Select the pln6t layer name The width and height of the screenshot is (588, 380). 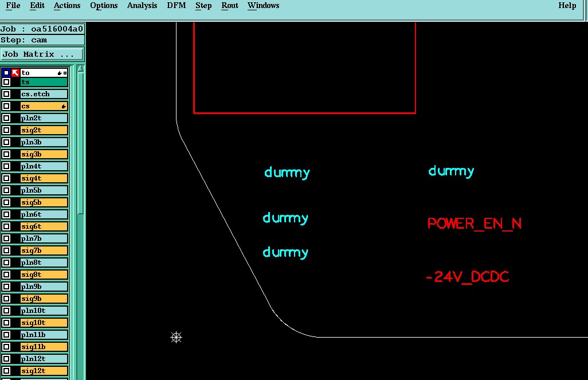pos(44,214)
